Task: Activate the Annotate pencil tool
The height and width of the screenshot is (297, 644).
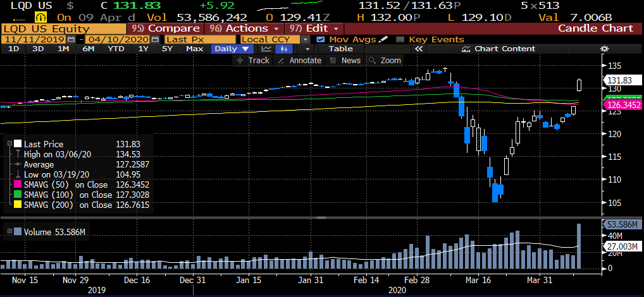Action: (281, 60)
